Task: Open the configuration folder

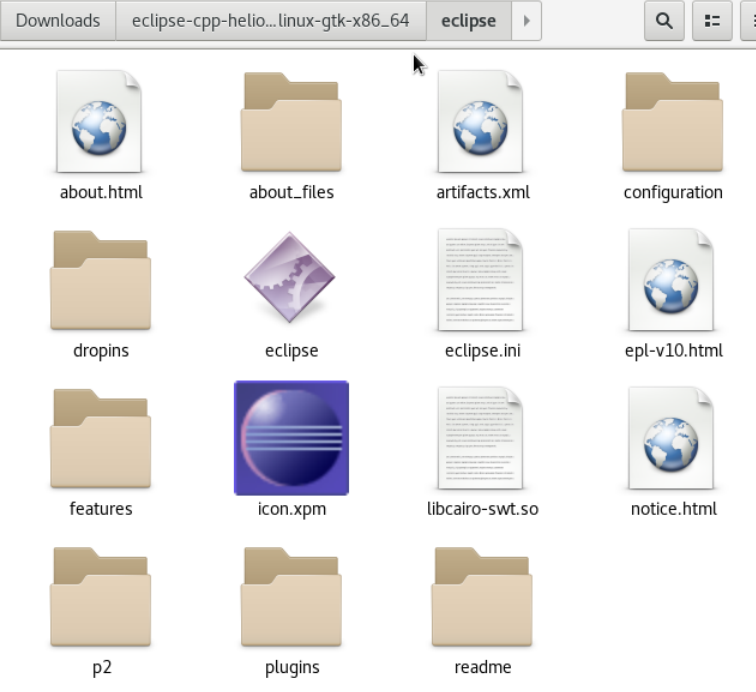Action: point(673,122)
